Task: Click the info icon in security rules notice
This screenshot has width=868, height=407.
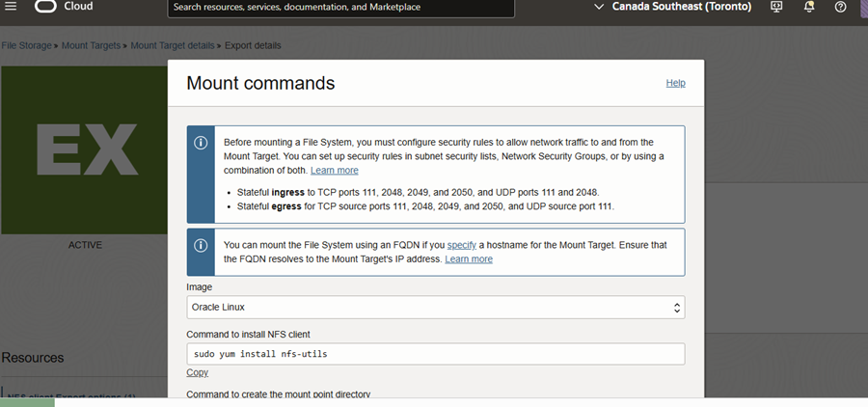Action: pyautogui.click(x=202, y=143)
